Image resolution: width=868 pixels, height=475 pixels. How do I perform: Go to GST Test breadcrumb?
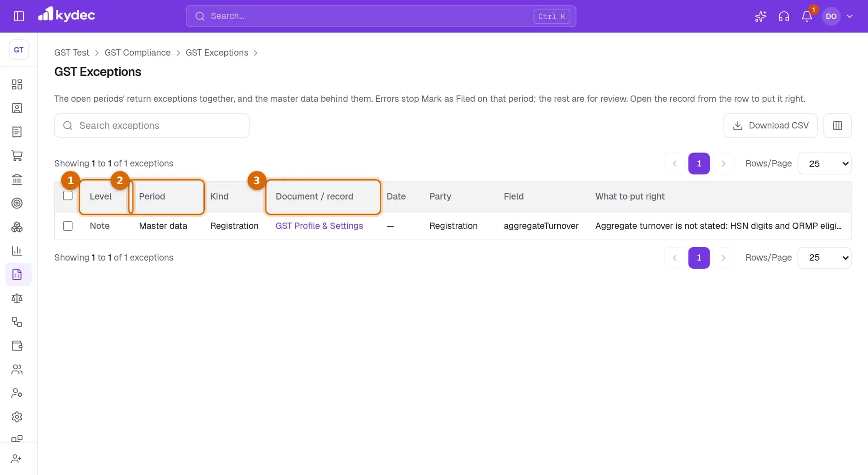coord(72,52)
